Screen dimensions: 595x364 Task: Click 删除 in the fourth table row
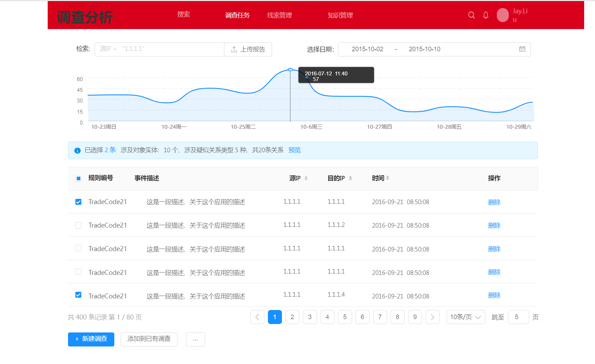point(494,272)
